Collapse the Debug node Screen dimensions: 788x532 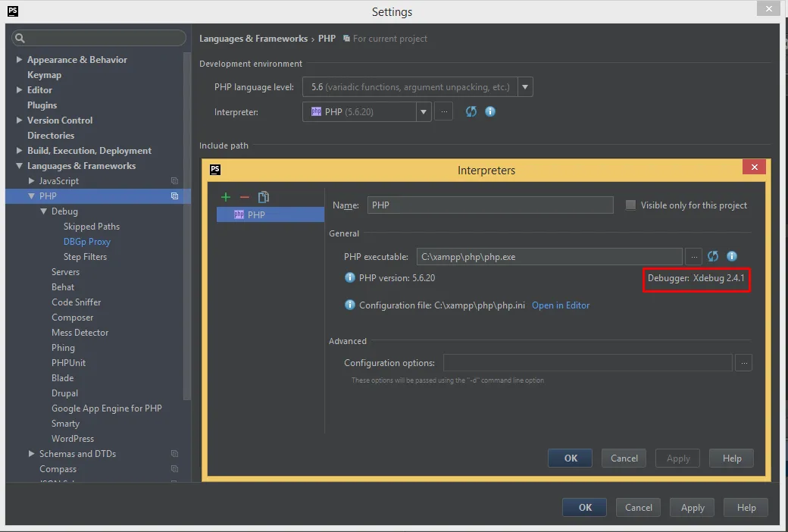pyautogui.click(x=43, y=211)
